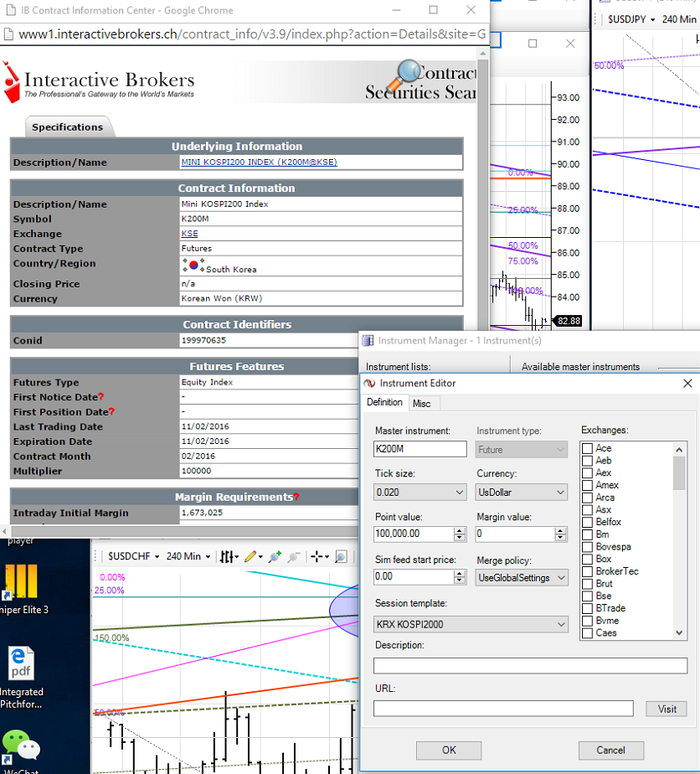The image size is (700, 774).
Task: Launch WeChat from desktop icon
Action: click(21, 751)
